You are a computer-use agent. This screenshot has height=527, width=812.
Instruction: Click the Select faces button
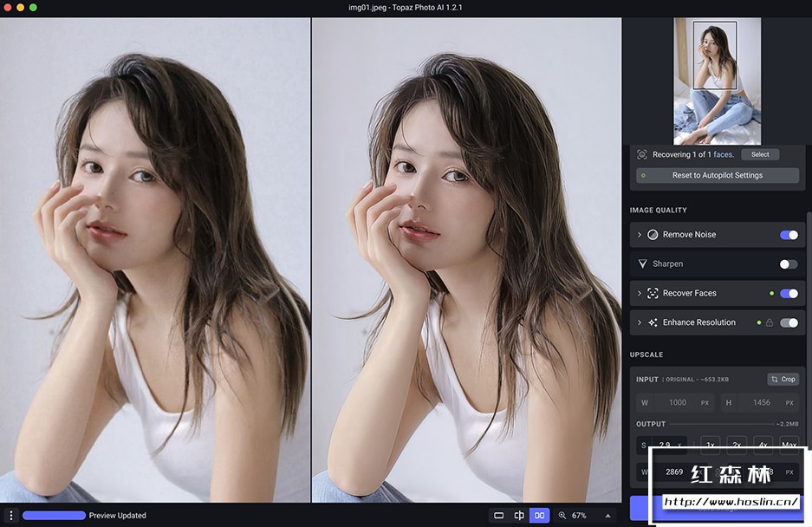point(760,154)
